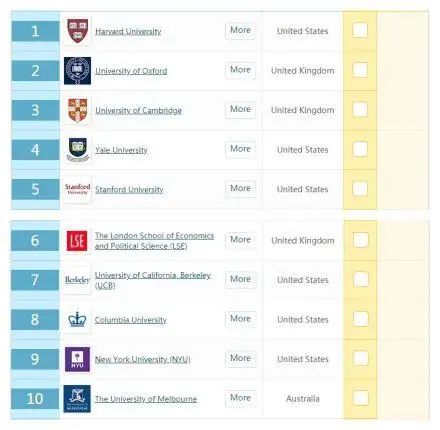Expand More for Columbia University
This screenshot has height=430, width=440.
point(240,319)
